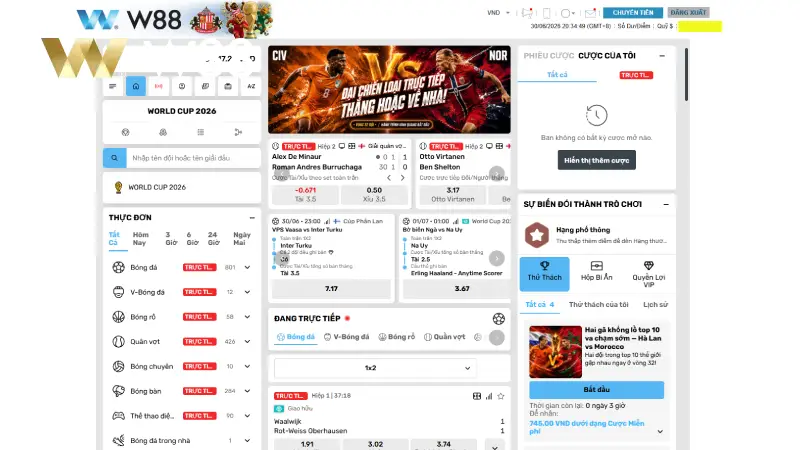The image size is (800, 450).
Task: Switch live list to Quần vợt tab
Action: tap(445, 337)
